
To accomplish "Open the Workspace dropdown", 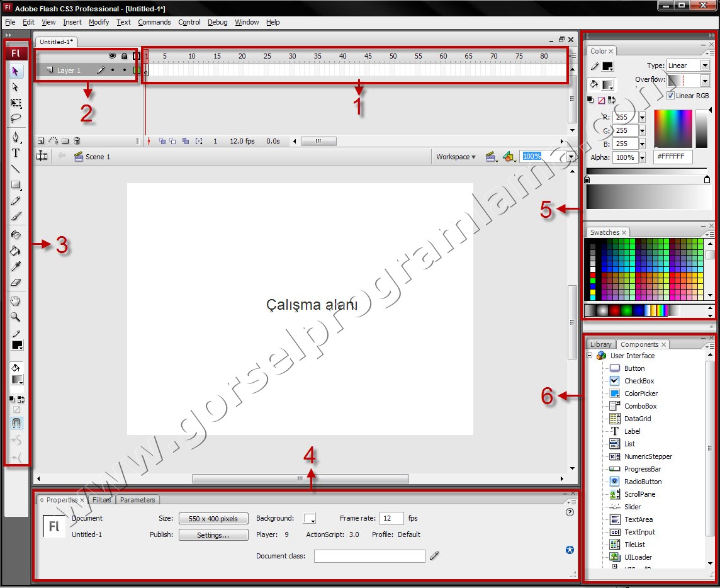I will click(456, 156).
